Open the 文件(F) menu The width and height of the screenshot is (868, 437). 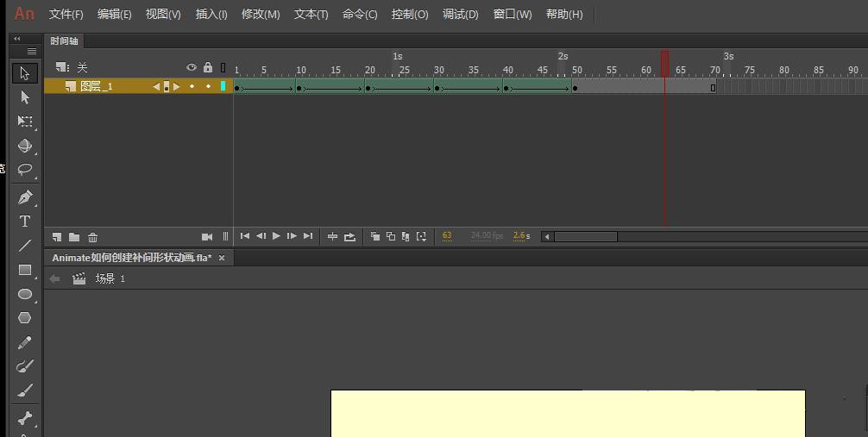[66, 15]
